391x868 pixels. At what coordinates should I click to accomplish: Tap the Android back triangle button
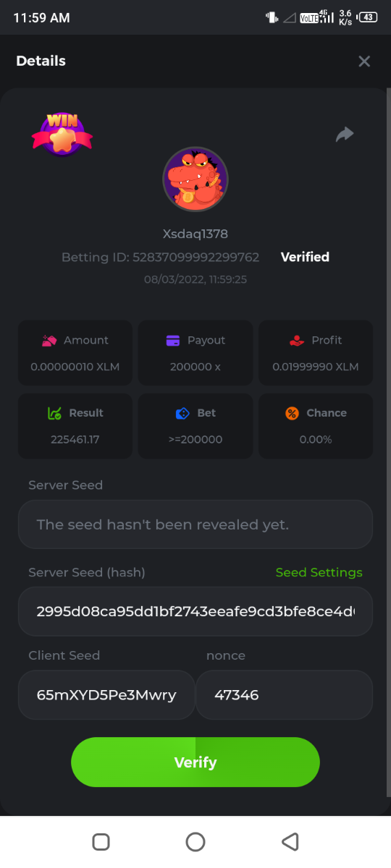[x=290, y=841]
